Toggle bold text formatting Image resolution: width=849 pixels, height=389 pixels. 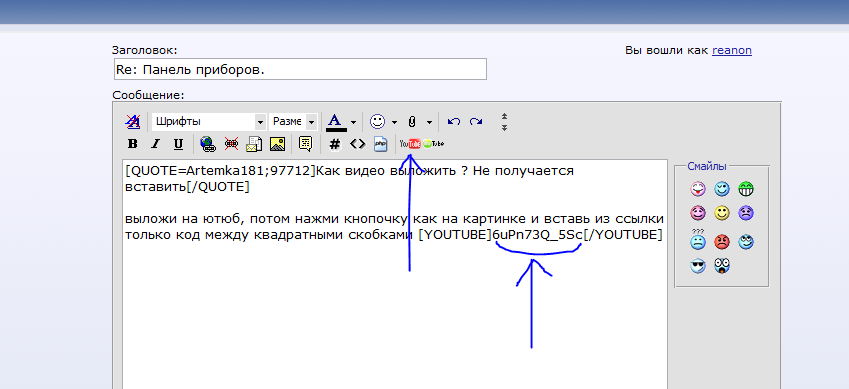coord(133,144)
